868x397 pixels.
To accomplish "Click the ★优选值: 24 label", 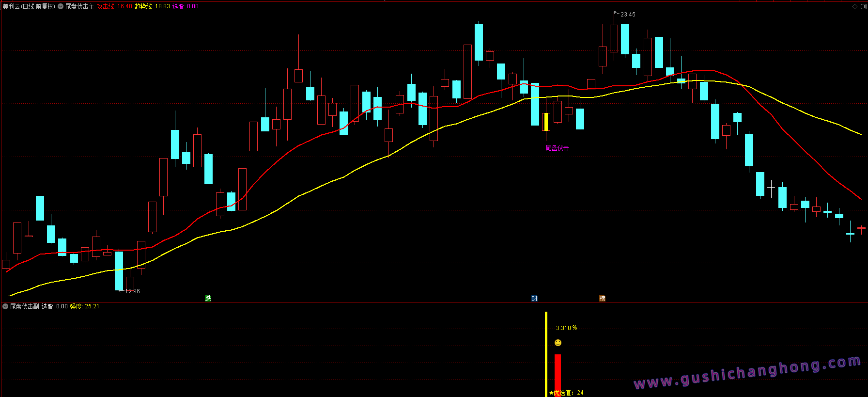I will pyautogui.click(x=566, y=393).
